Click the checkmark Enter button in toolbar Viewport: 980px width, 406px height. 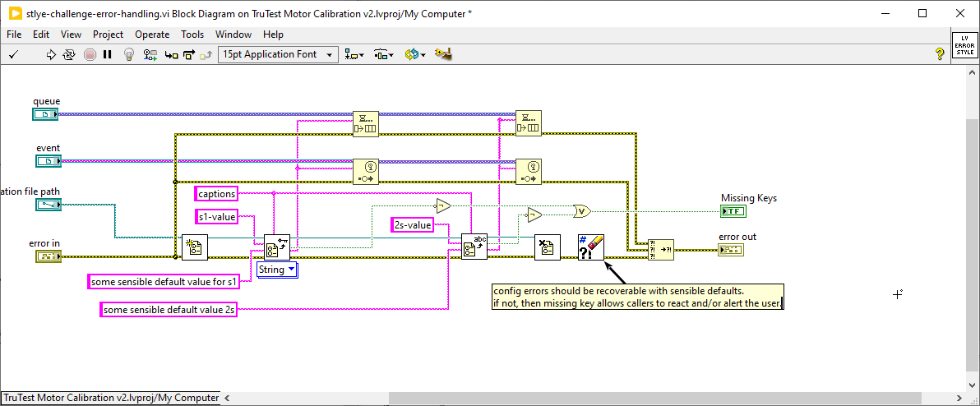[x=13, y=54]
